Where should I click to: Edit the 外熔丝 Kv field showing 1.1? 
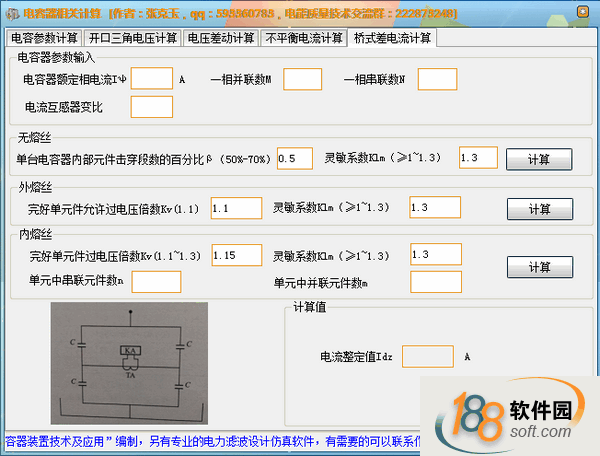[x=236, y=208]
